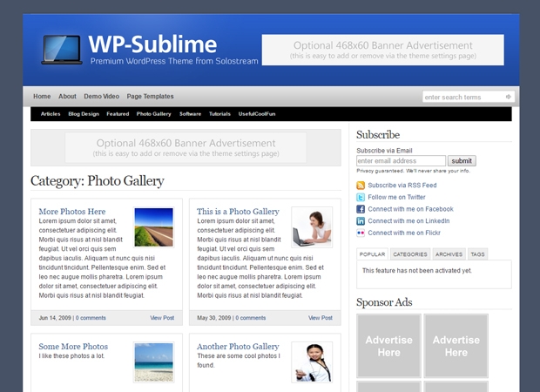Click the Privacy guaranteed notice text
540x392 pixels.
click(x=413, y=171)
